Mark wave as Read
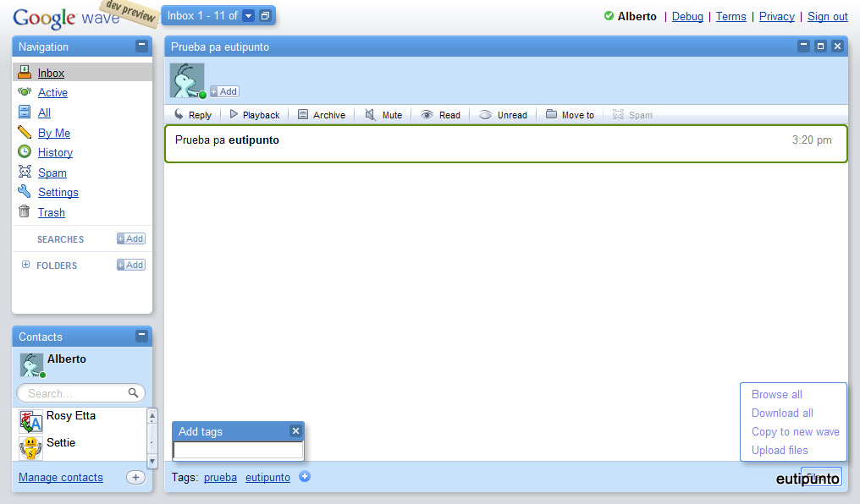The height and width of the screenshot is (504, 860). pos(440,115)
